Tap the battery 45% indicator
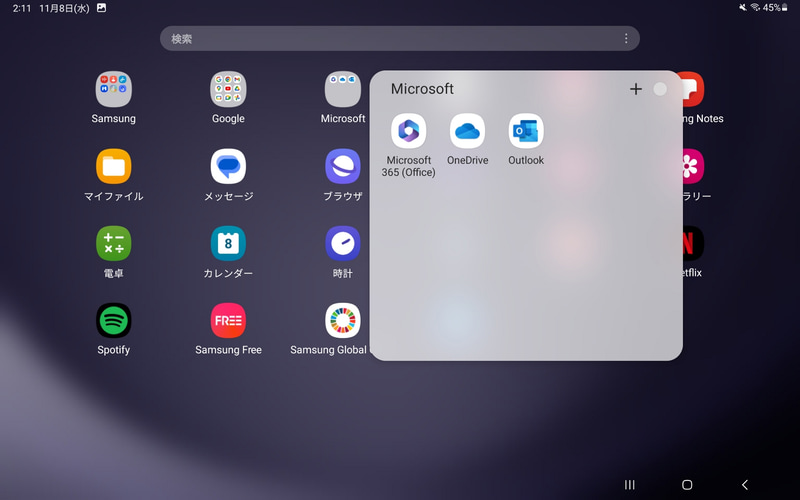The height and width of the screenshot is (500, 800). click(776, 8)
